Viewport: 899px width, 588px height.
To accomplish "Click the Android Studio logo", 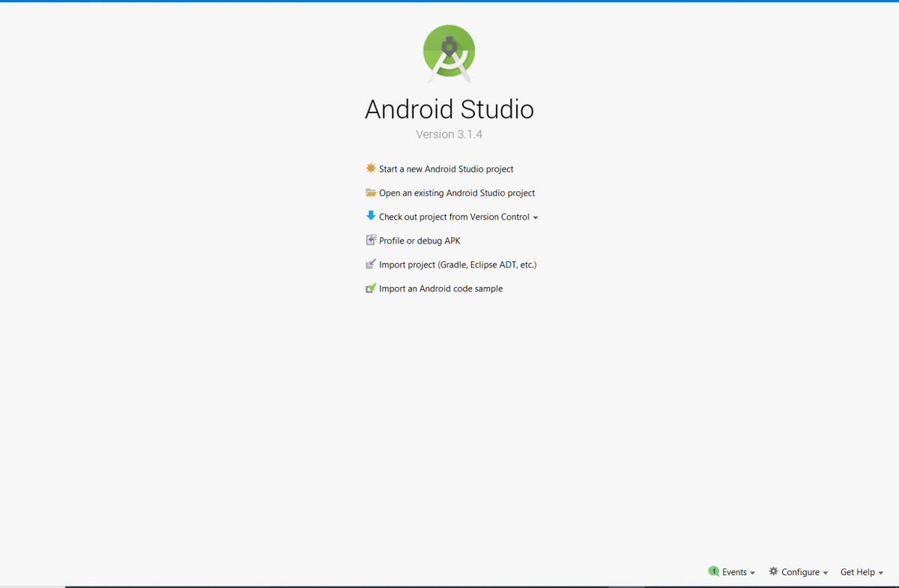I will [449, 53].
